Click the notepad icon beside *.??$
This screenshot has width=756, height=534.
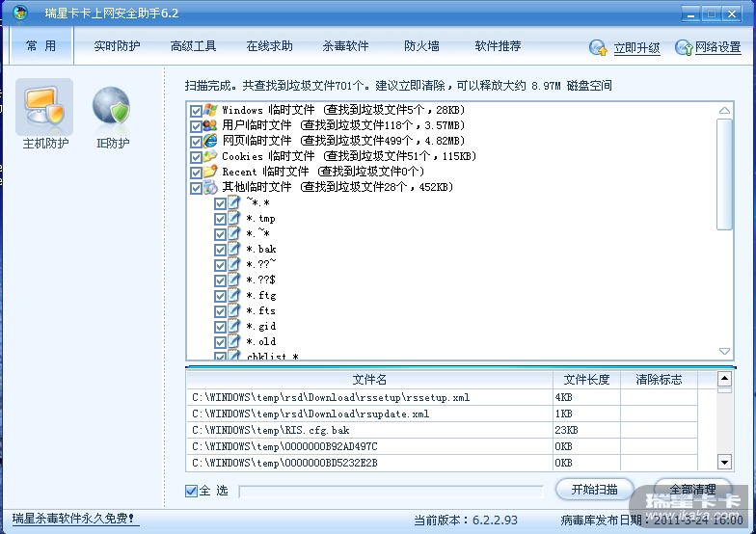point(233,280)
